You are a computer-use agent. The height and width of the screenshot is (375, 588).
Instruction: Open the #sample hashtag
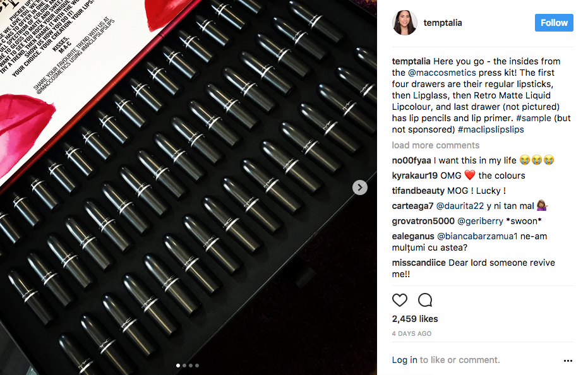point(534,118)
